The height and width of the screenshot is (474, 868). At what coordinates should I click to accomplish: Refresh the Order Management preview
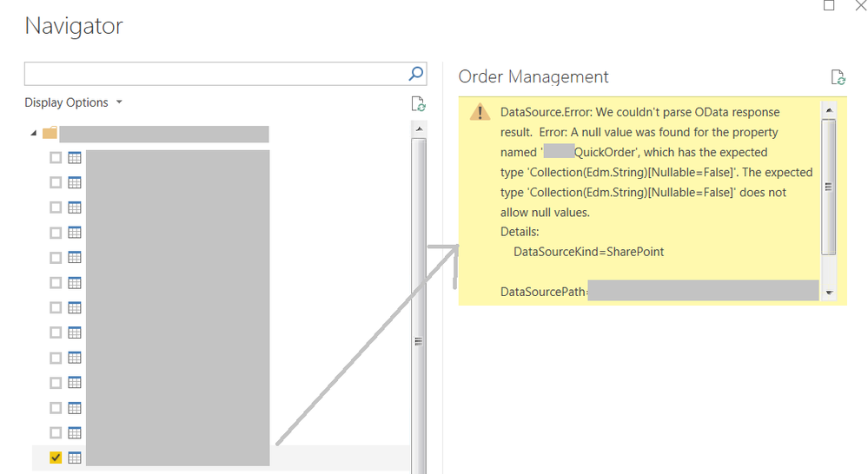click(x=838, y=77)
